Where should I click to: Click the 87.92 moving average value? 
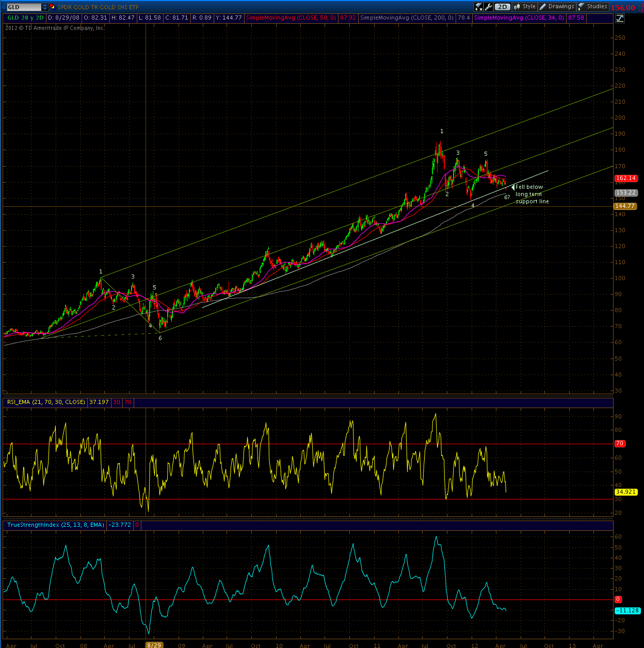[x=348, y=18]
